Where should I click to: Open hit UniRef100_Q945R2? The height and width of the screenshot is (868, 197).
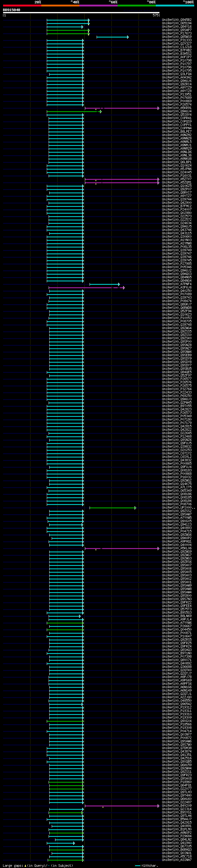pos(172,20)
